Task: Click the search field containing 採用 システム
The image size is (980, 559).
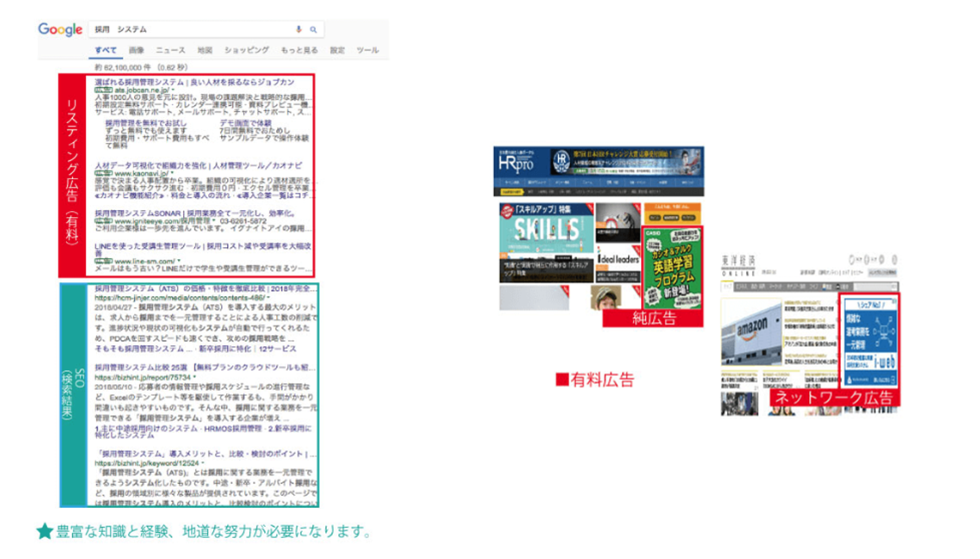Action: [191, 30]
